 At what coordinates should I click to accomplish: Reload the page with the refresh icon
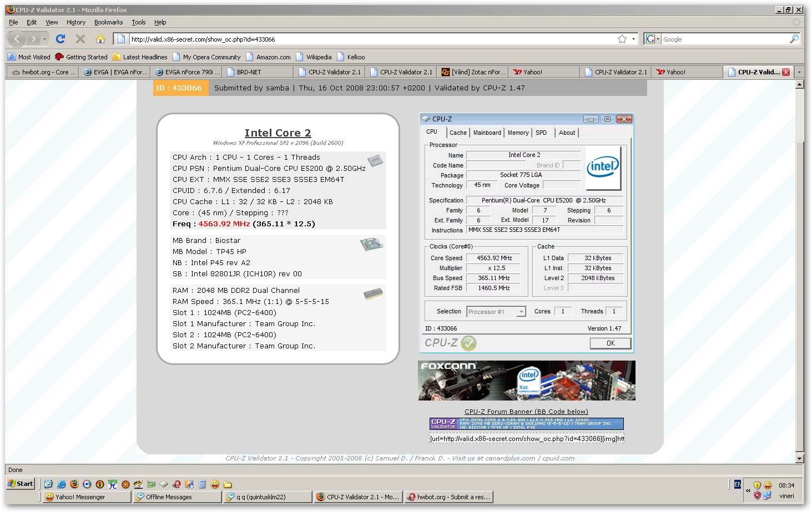pos(61,39)
